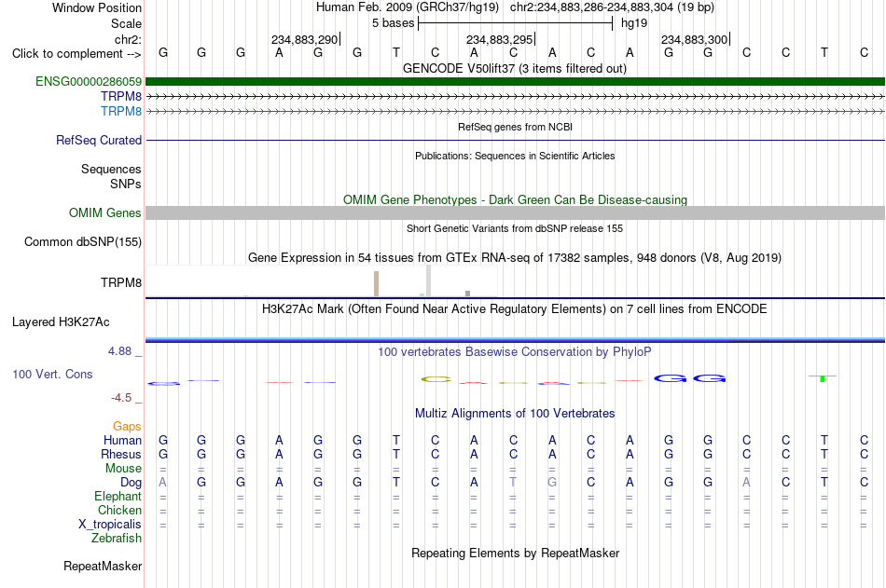This screenshot has width=886, height=588.
Task: Click the -4.5 PhyloP lower scale value
Action: click(121, 398)
